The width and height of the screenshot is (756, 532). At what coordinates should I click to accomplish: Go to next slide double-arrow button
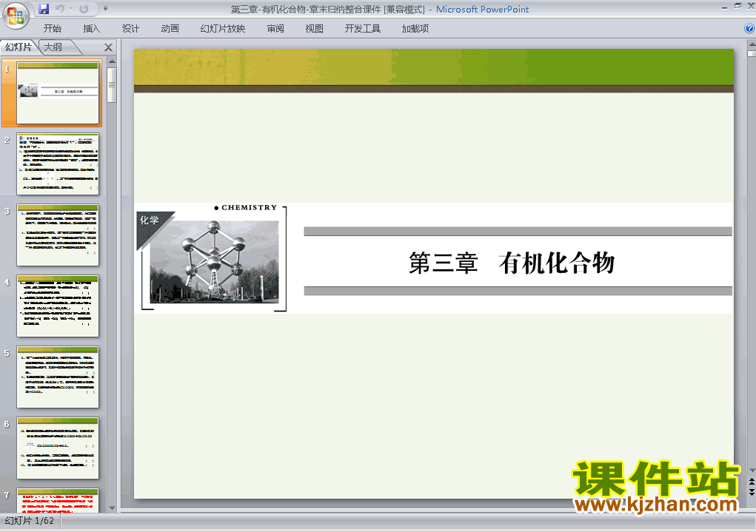point(752,491)
